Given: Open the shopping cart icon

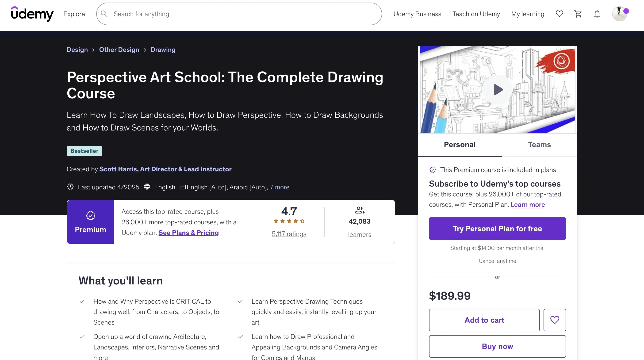Looking at the screenshot, I should tap(578, 14).
